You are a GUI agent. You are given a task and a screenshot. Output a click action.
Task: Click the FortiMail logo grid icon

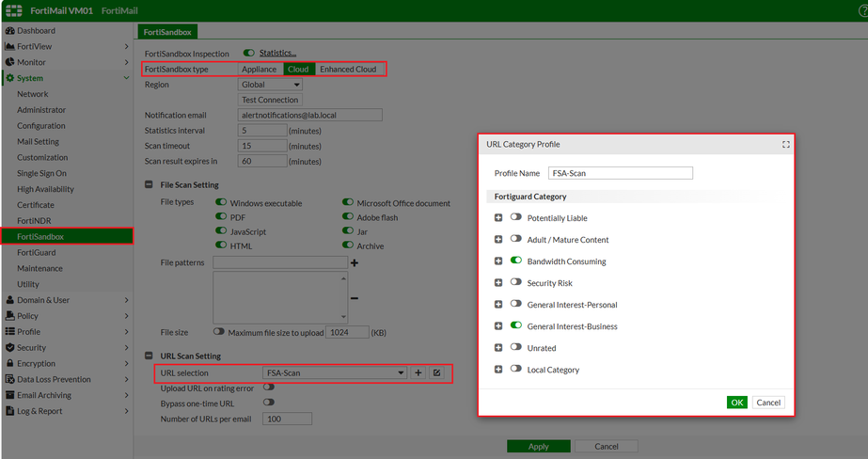[13, 10]
